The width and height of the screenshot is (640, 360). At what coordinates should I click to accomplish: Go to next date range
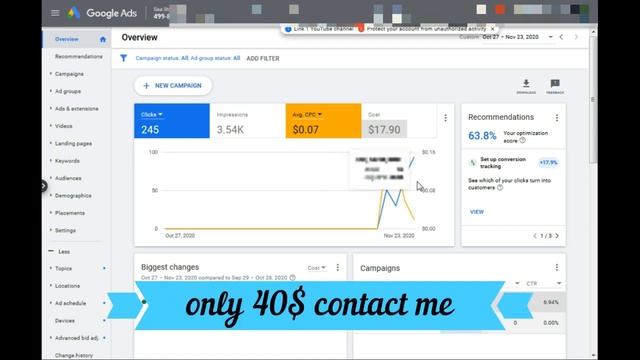pos(576,37)
